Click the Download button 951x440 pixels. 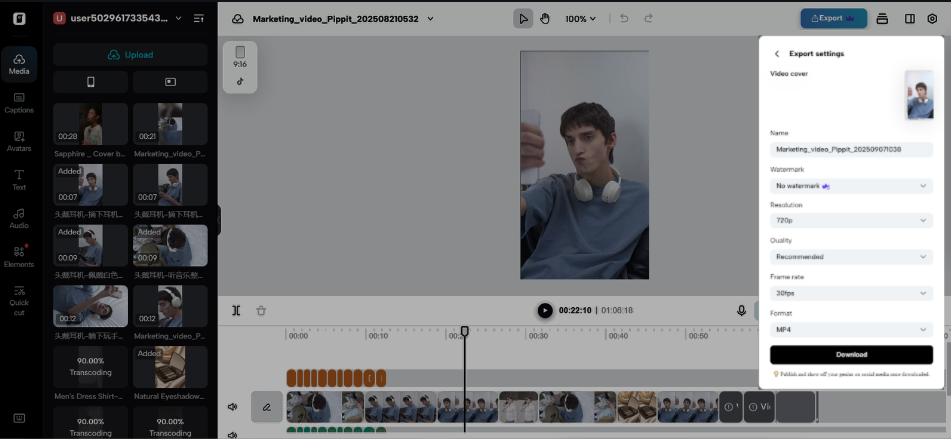point(851,355)
